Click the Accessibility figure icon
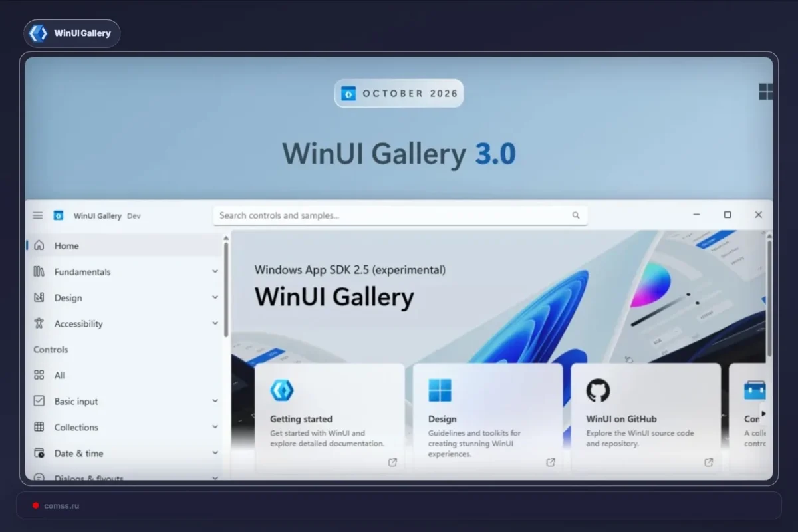The image size is (798, 532). 39,323
